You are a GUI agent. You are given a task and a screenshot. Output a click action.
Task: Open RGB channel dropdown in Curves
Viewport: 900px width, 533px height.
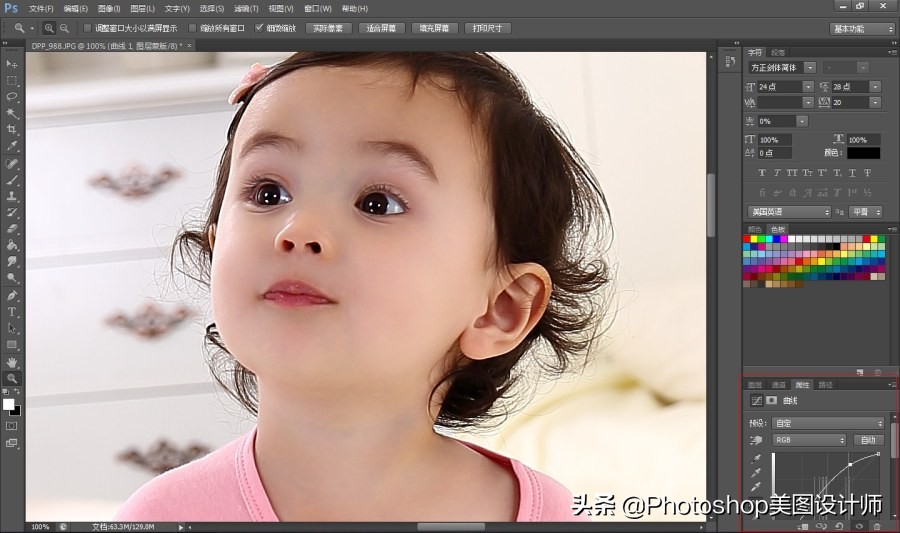coord(809,440)
